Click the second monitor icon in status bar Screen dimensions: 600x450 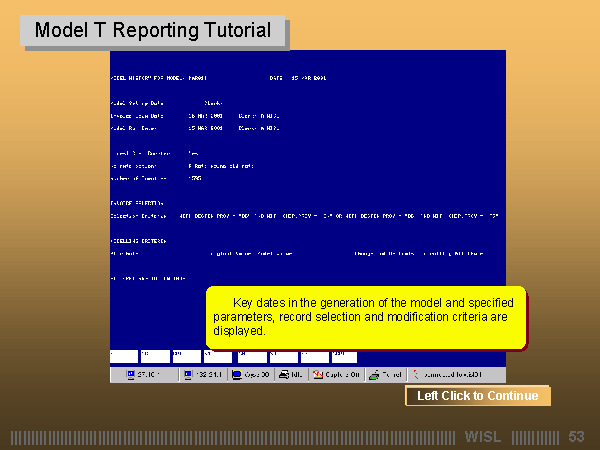coord(186,375)
